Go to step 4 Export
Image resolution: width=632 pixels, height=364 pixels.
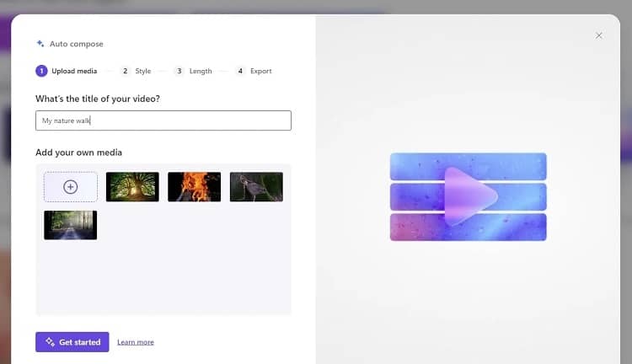pos(254,71)
